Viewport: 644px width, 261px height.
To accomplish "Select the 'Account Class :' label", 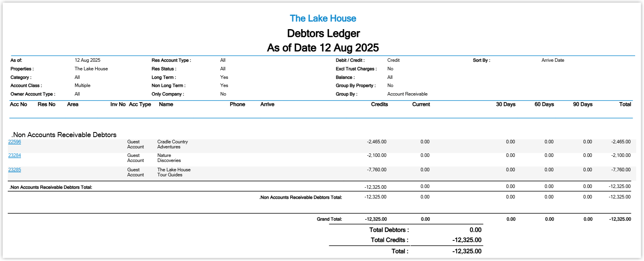I will (x=26, y=85).
